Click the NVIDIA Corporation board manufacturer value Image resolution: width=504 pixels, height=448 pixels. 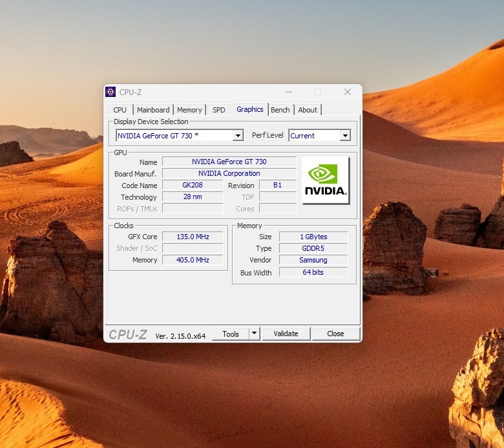click(229, 173)
